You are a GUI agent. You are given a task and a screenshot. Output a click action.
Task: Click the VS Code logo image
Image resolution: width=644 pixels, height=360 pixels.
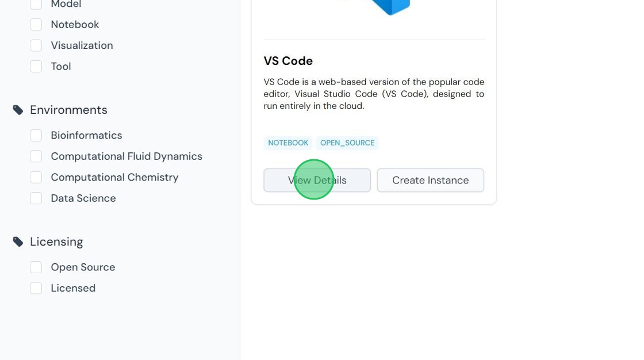[x=390, y=6]
